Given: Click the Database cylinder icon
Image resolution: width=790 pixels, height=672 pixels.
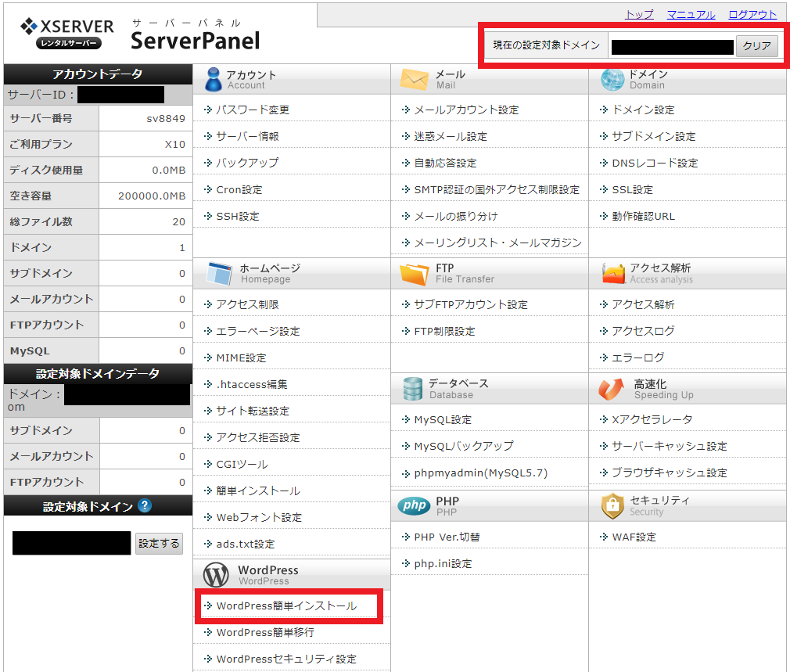Looking at the screenshot, I should pyautogui.click(x=412, y=389).
